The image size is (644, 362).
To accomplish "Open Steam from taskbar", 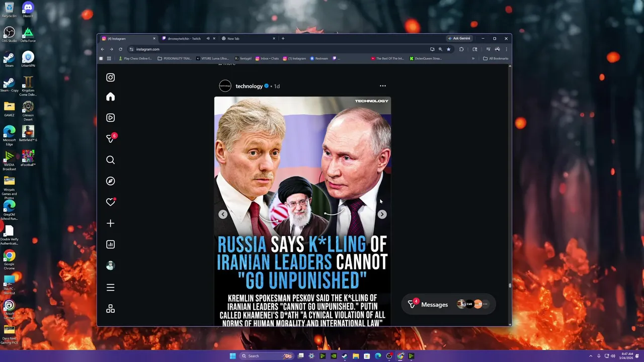I will pos(344,356).
